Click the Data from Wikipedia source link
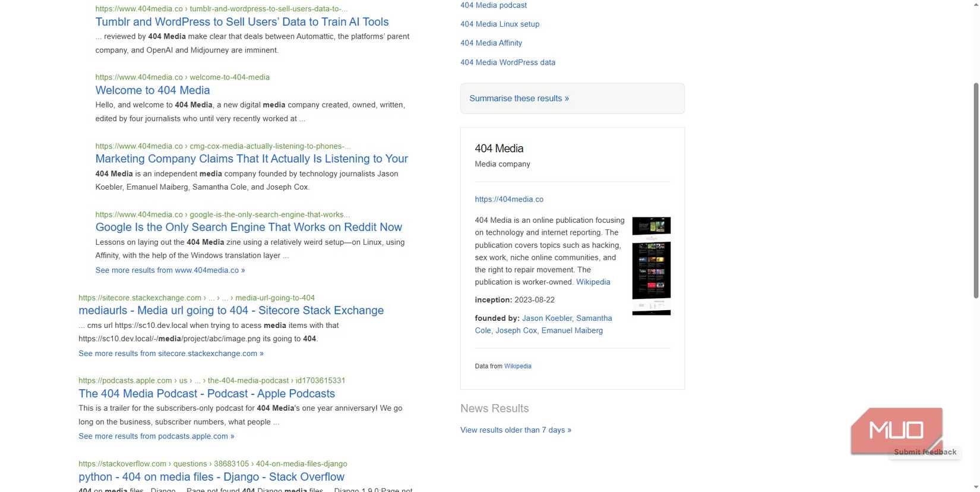The width and height of the screenshot is (980, 492). click(x=518, y=367)
